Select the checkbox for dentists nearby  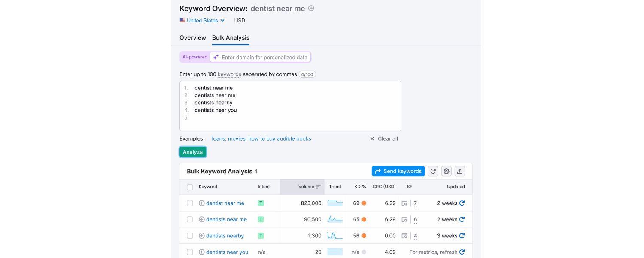pos(190,235)
